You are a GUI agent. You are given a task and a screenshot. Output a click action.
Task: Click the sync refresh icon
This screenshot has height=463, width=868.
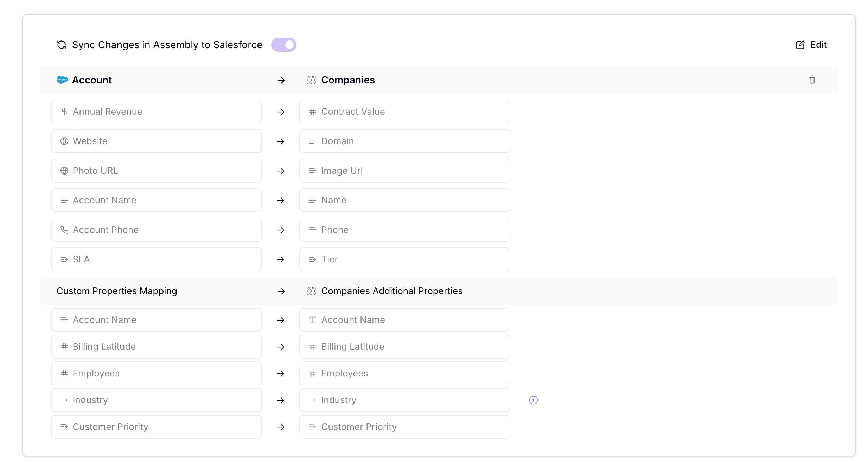coord(62,45)
